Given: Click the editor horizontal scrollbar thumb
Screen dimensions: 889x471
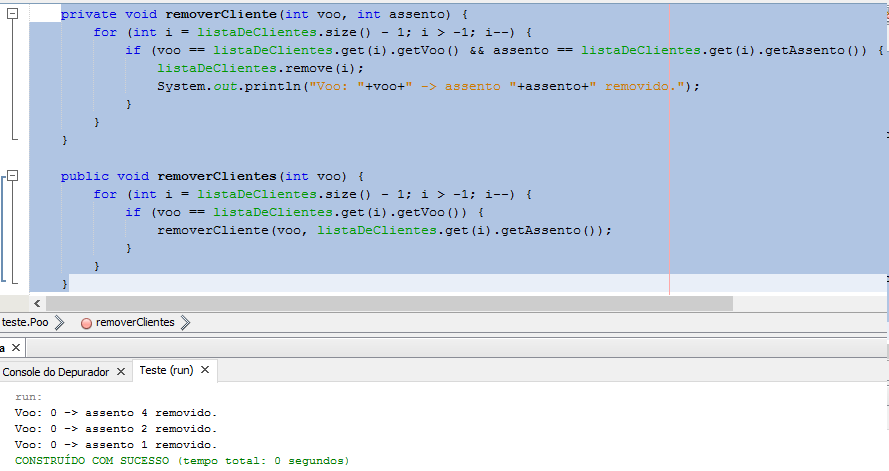Looking at the screenshot, I should tap(389, 303).
